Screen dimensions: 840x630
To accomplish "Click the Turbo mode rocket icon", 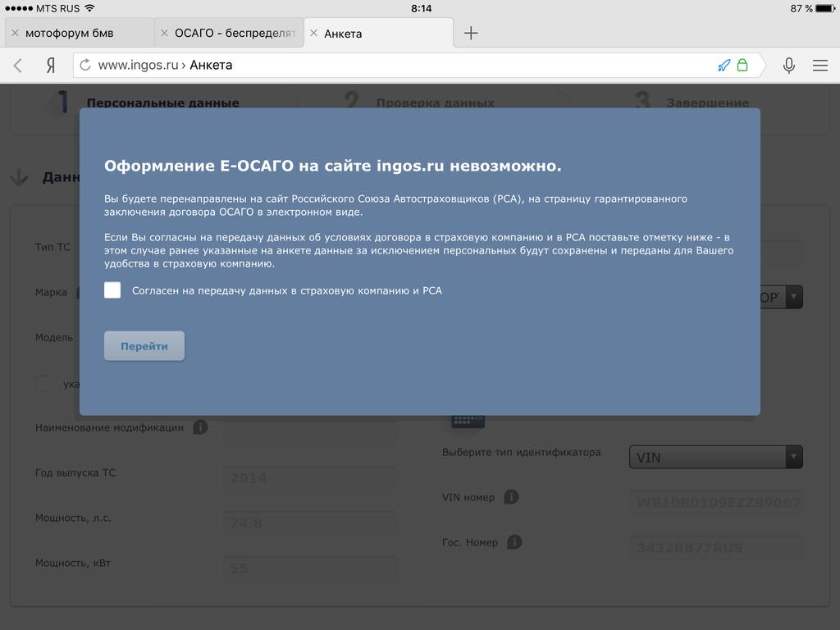I will pos(724,66).
